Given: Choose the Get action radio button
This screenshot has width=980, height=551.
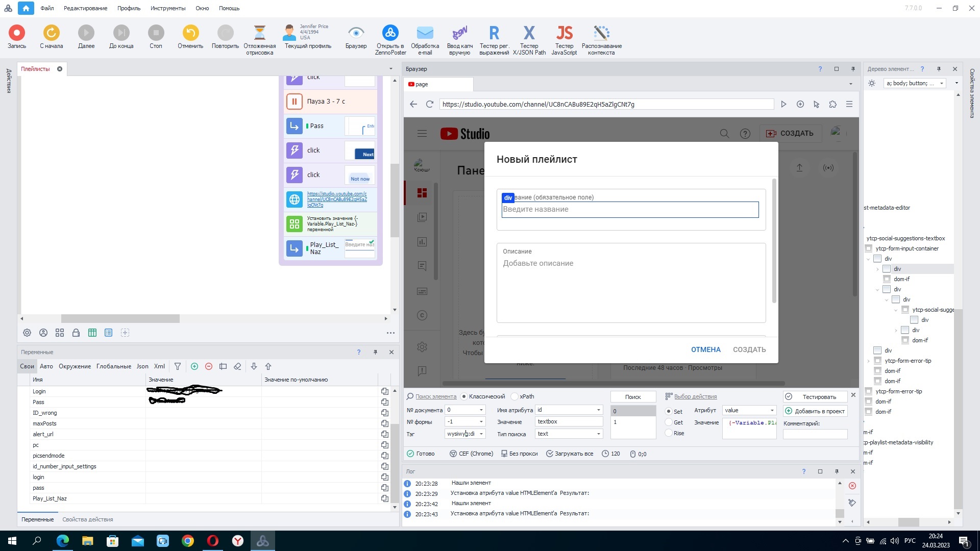Looking at the screenshot, I should click(668, 422).
